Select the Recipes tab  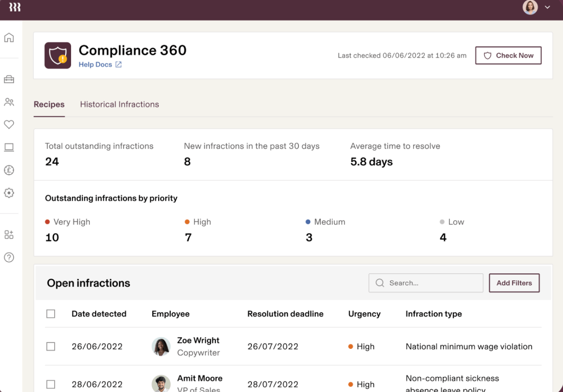pyautogui.click(x=49, y=104)
